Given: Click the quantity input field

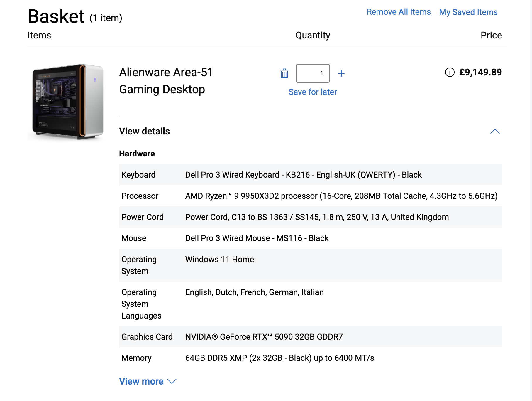Looking at the screenshot, I should click(313, 73).
